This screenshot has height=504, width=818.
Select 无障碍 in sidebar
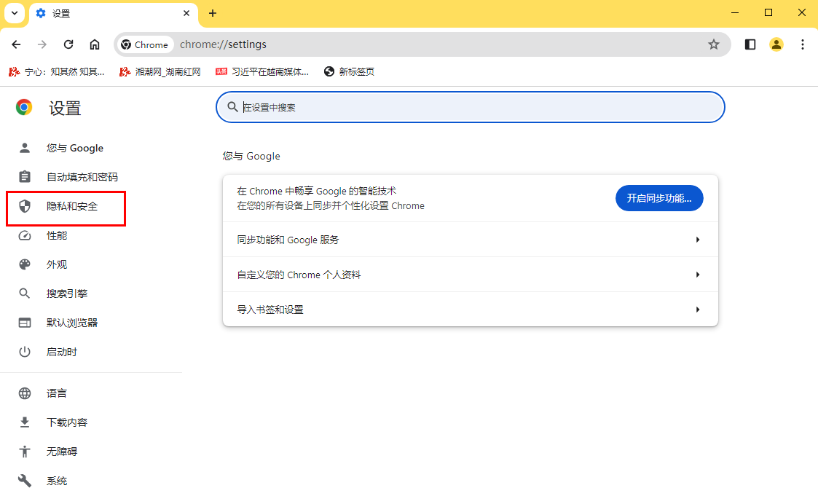point(62,452)
